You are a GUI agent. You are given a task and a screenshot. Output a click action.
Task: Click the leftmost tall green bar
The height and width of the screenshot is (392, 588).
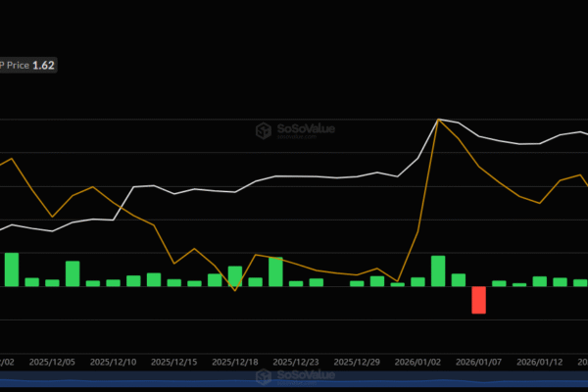pyautogui.click(x=12, y=269)
